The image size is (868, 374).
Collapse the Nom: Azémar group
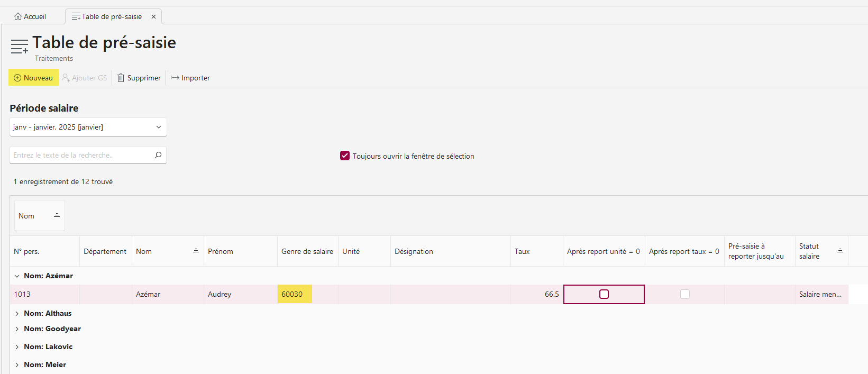coord(17,276)
